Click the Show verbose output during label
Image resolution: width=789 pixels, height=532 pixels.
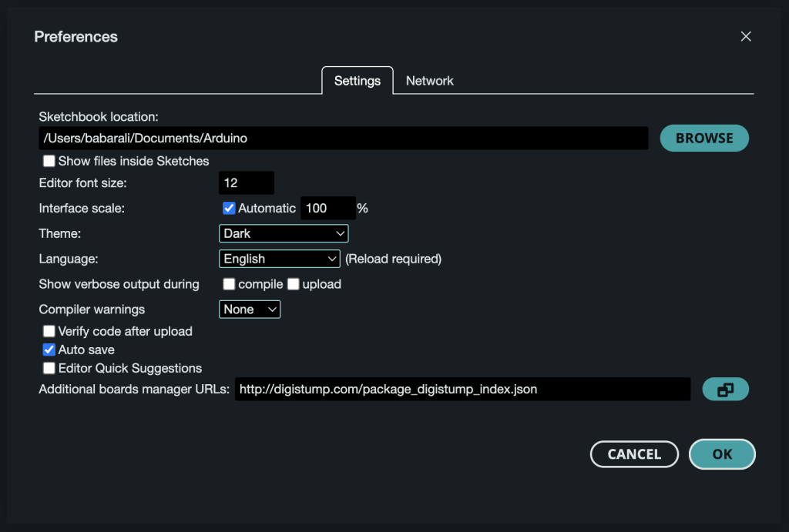[x=119, y=284]
